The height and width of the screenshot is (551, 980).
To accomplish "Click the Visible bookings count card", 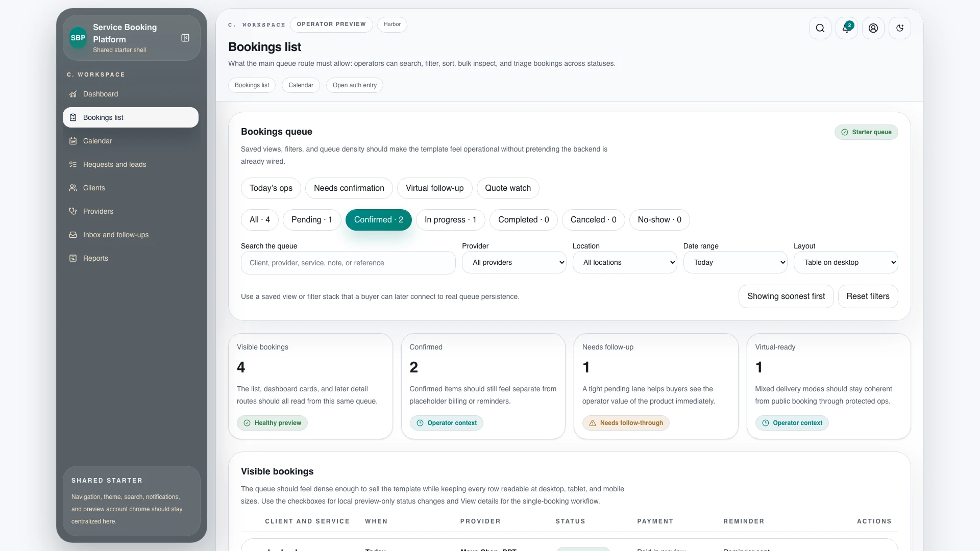I will (310, 386).
